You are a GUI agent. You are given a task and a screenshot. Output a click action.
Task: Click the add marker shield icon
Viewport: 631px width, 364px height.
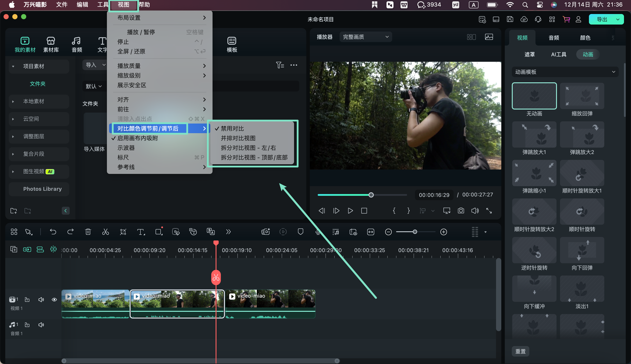point(300,232)
